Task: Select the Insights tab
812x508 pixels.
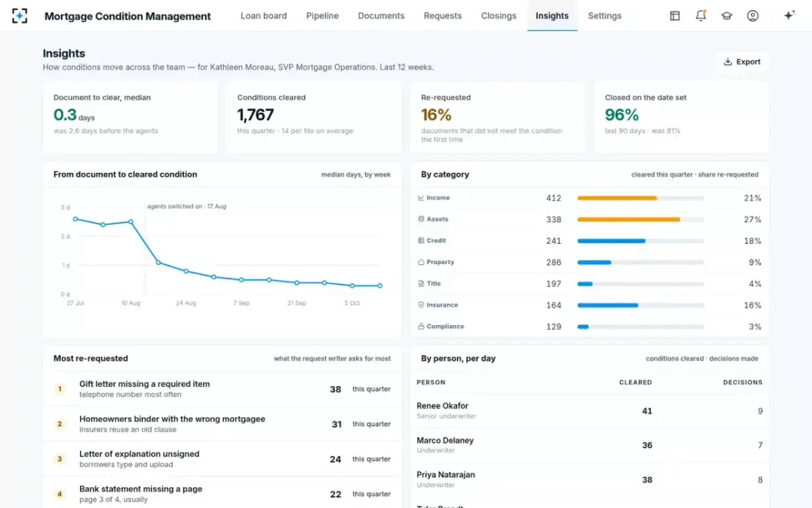Action: pyautogui.click(x=552, y=16)
